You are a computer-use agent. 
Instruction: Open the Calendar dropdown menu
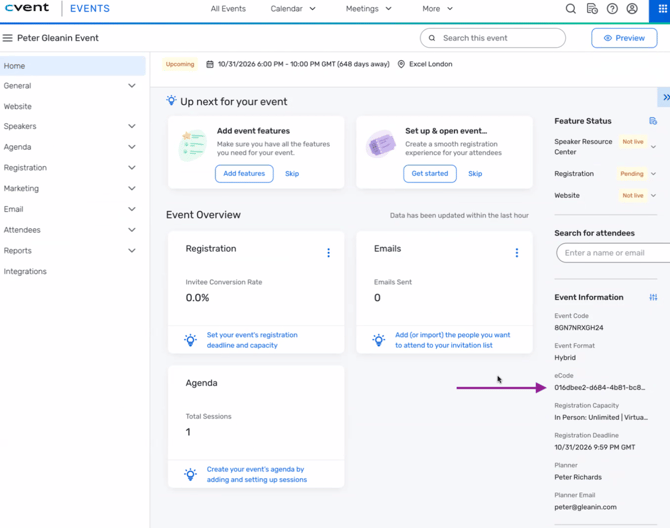pyautogui.click(x=293, y=9)
